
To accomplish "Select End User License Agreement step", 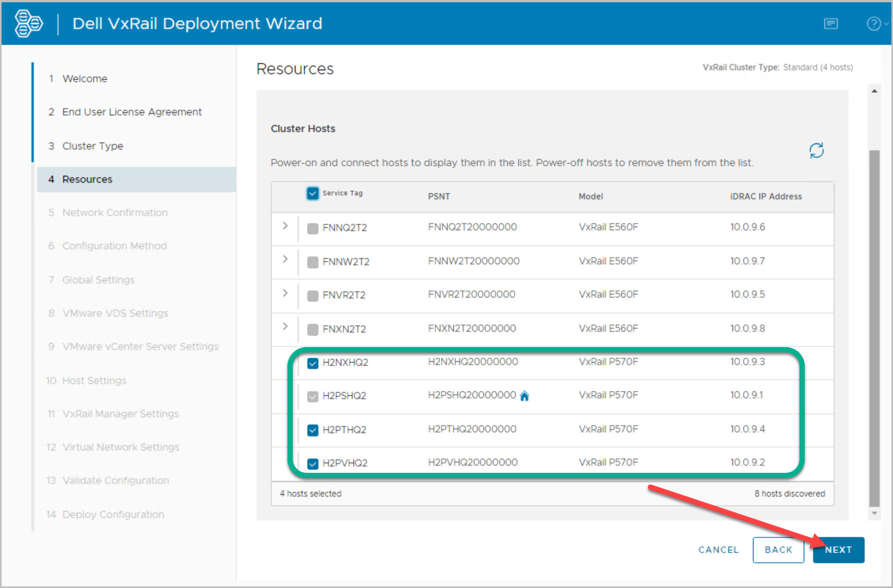I will (132, 112).
